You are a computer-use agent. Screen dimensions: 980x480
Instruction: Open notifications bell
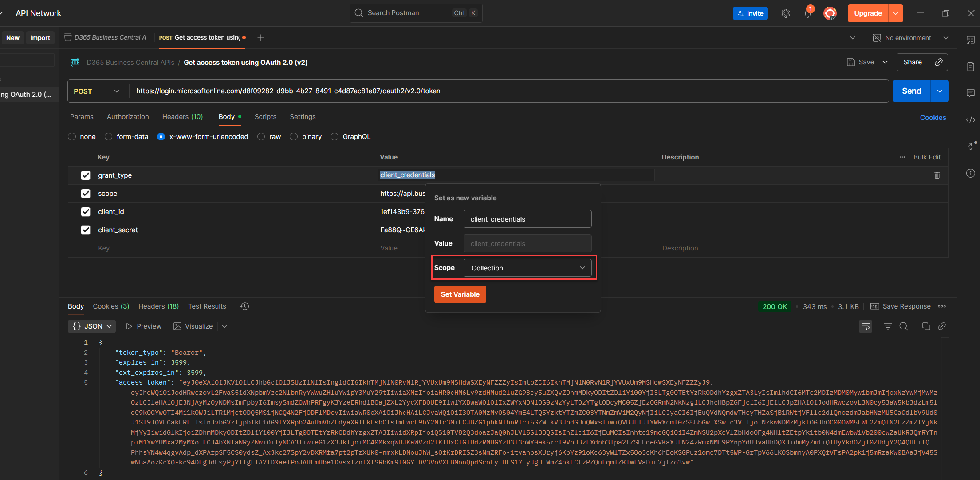pos(807,13)
